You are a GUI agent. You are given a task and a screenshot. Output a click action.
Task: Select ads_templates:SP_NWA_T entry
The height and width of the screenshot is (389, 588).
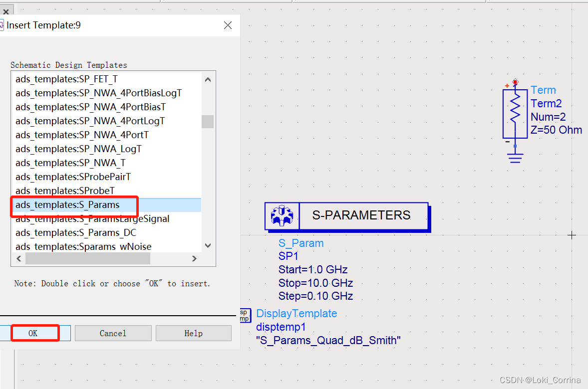(106, 163)
